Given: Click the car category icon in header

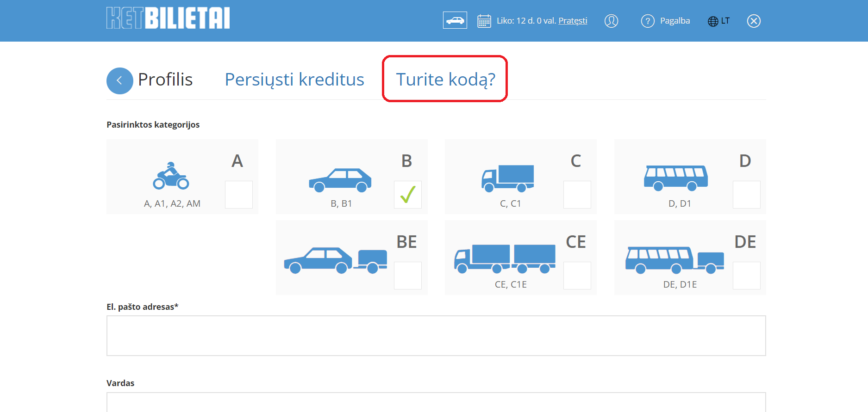Looking at the screenshot, I should [455, 20].
